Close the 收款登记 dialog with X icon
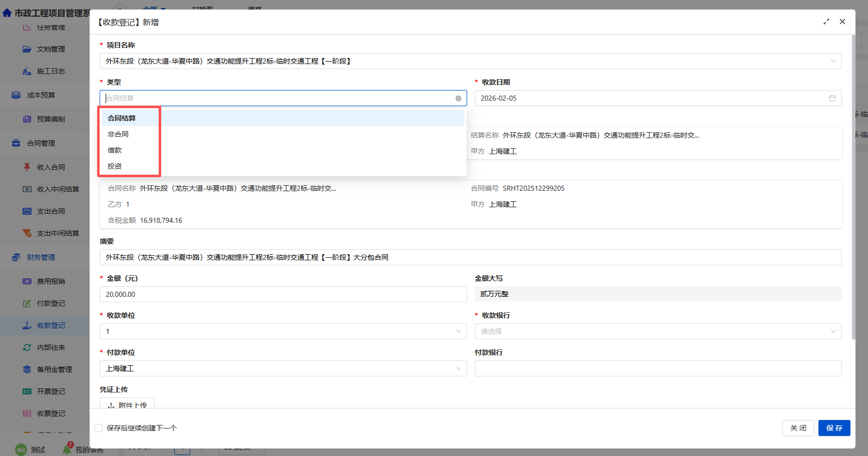This screenshot has height=456, width=868. (842, 22)
